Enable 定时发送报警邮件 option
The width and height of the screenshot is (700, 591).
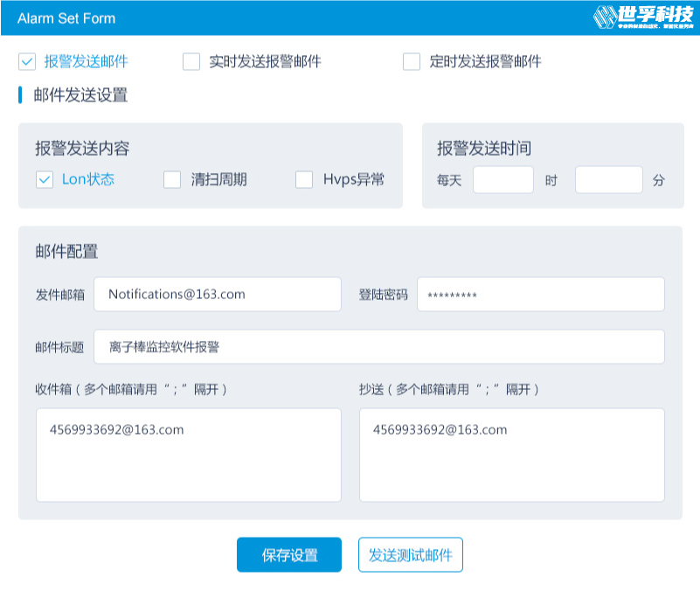pyautogui.click(x=411, y=61)
